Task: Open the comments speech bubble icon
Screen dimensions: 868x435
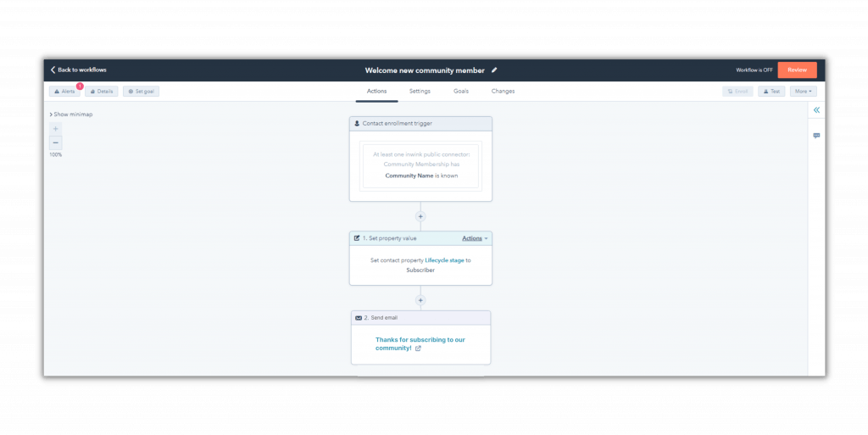Action: point(816,136)
